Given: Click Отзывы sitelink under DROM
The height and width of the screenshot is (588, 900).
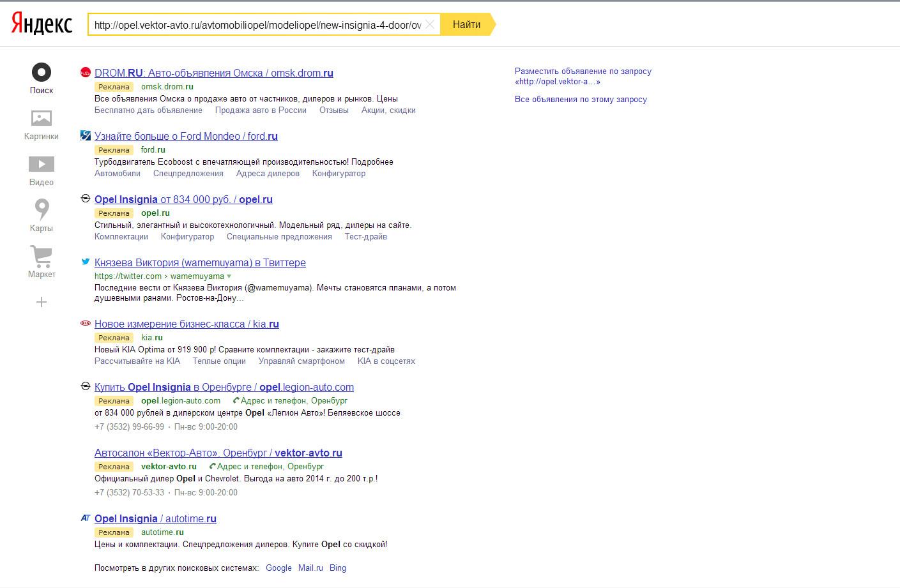Looking at the screenshot, I should click(x=334, y=110).
